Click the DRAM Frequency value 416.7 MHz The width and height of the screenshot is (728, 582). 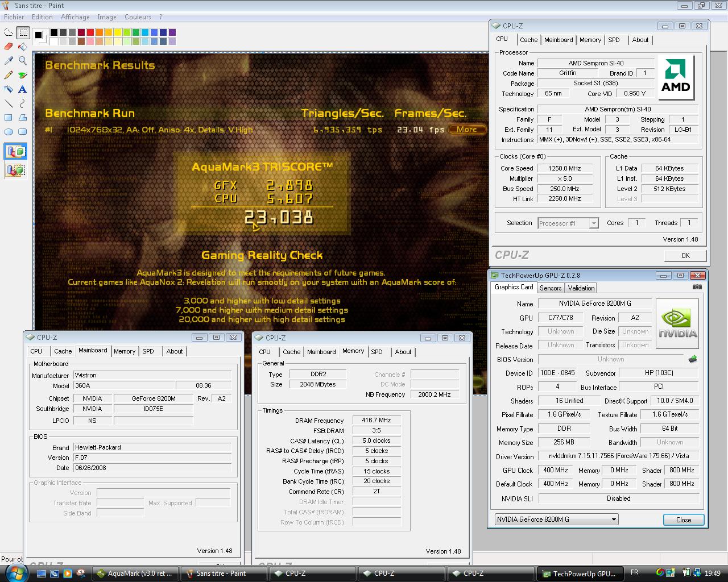click(x=377, y=421)
